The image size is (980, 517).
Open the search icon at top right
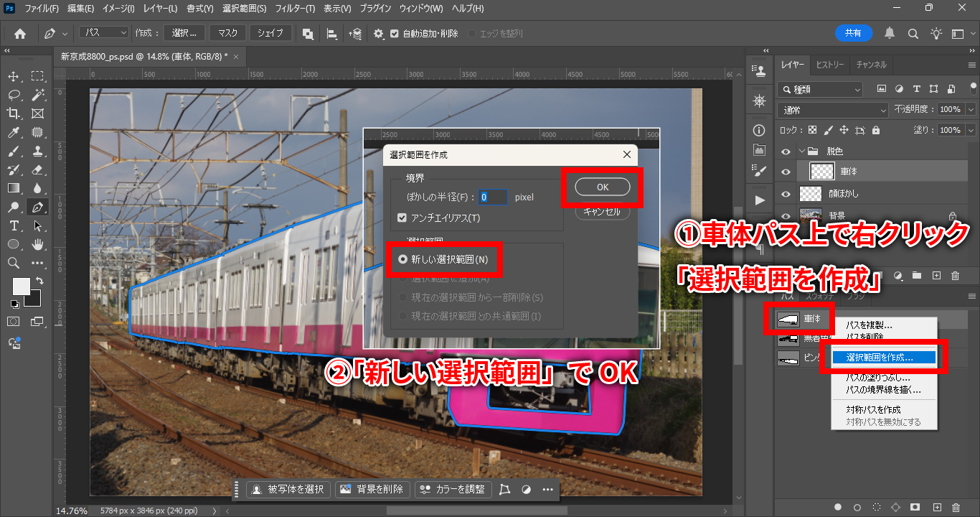[x=913, y=33]
